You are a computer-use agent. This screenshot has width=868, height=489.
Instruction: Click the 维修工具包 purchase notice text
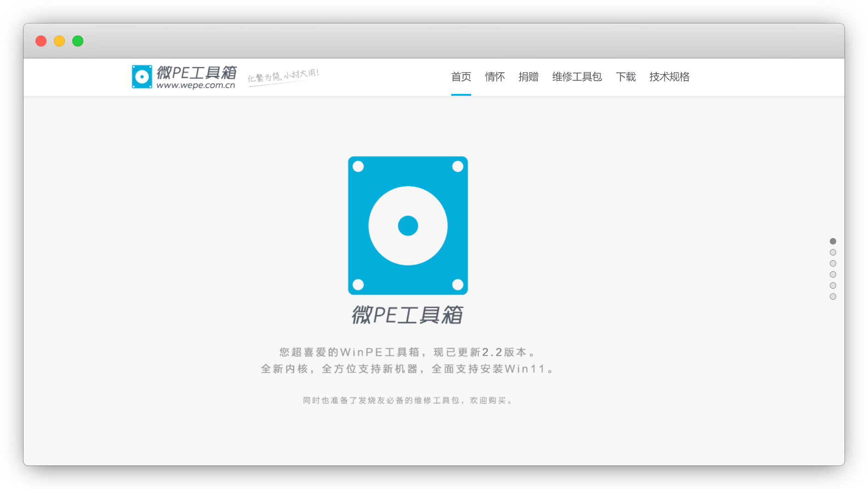[x=408, y=401]
